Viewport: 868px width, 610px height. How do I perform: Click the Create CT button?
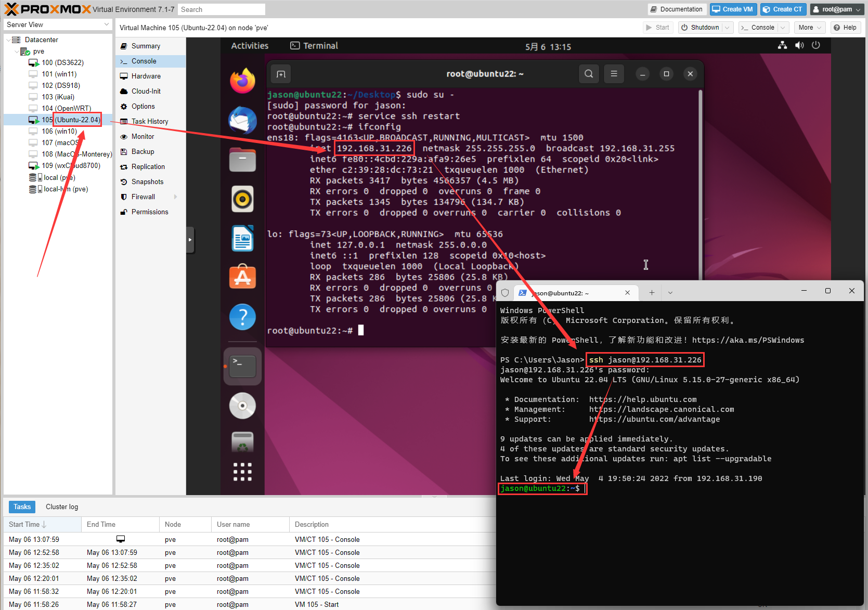(x=783, y=9)
